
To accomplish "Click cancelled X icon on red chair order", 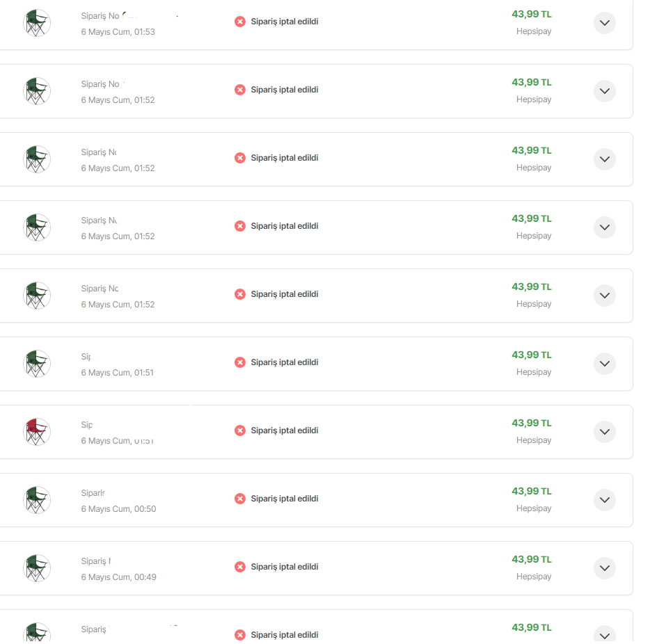I will tap(240, 430).
